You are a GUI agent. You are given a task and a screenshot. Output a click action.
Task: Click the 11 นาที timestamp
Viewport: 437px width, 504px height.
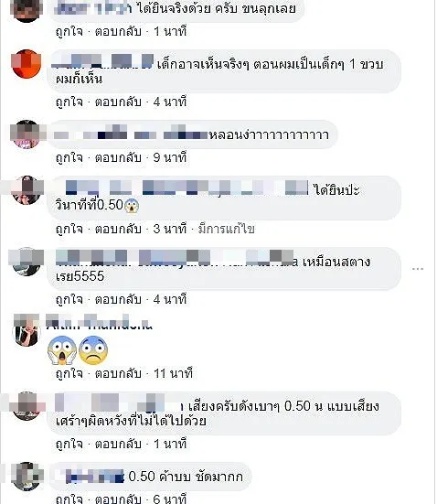(173, 373)
